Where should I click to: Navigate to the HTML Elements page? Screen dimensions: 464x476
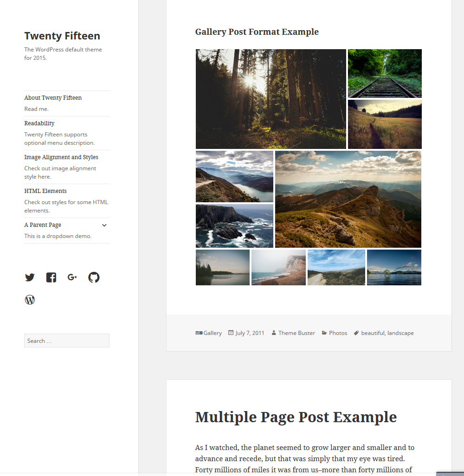pyautogui.click(x=45, y=191)
